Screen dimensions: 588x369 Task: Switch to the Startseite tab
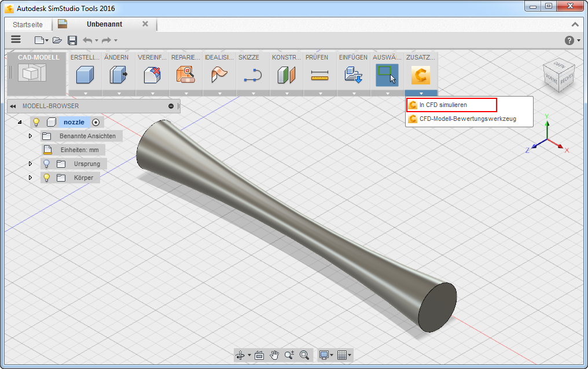click(28, 24)
